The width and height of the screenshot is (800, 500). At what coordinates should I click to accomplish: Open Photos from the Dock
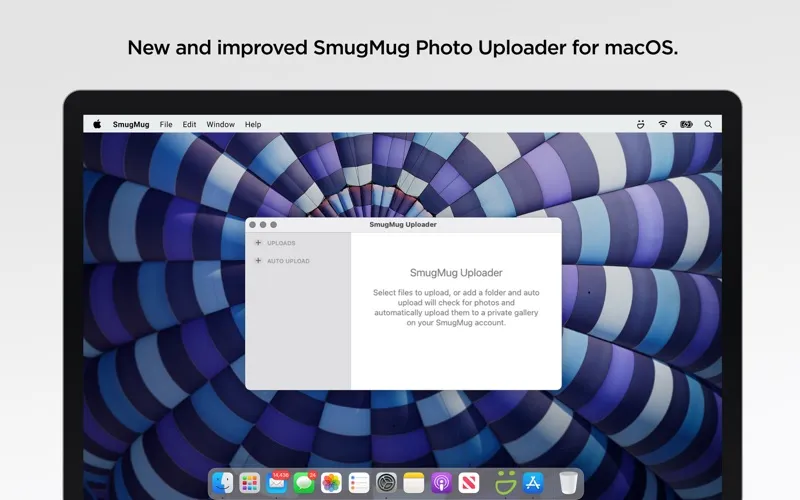[x=331, y=483]
